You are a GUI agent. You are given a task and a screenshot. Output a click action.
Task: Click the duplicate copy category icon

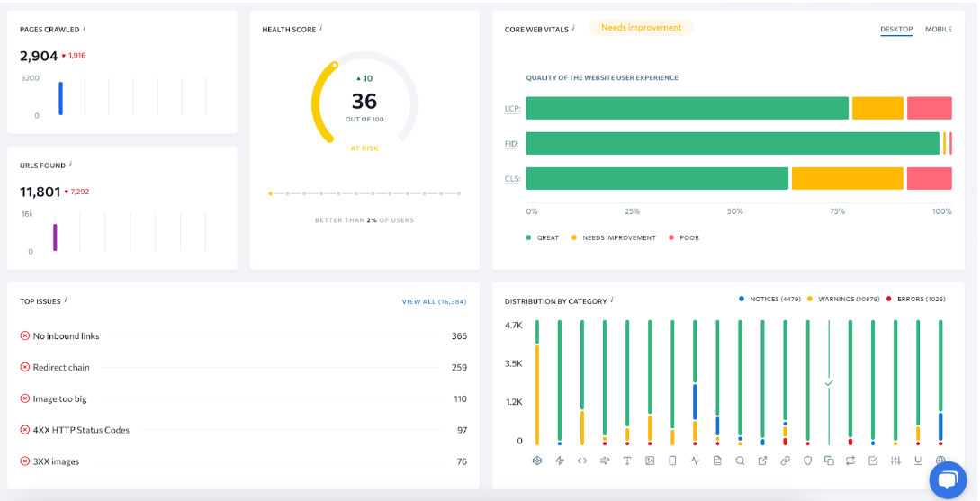click(829, 461)
